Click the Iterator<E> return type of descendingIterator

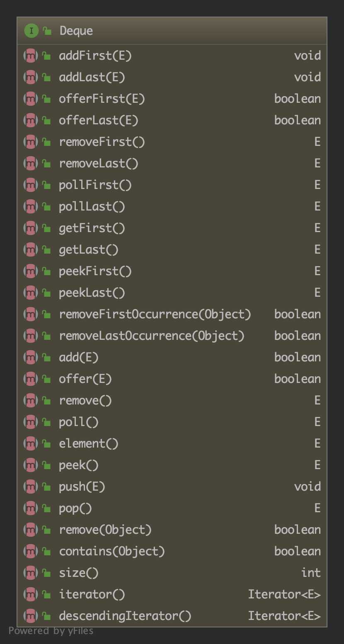(284, 616)
